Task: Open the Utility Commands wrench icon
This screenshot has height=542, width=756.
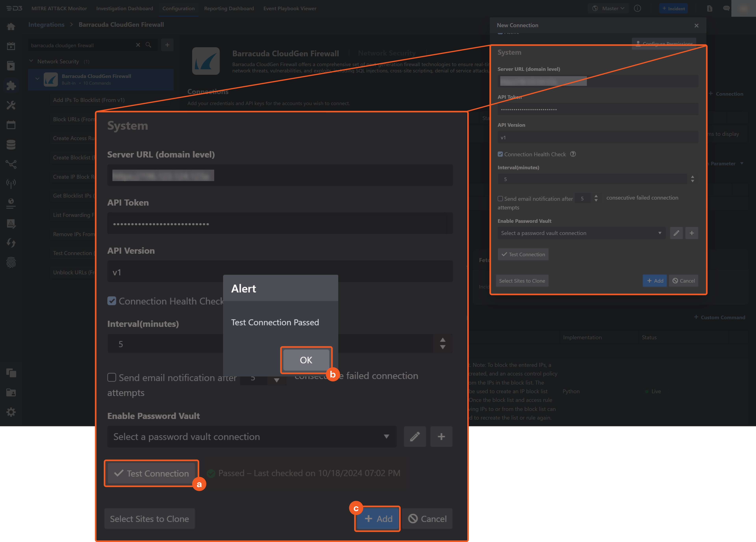Action: 11,105
